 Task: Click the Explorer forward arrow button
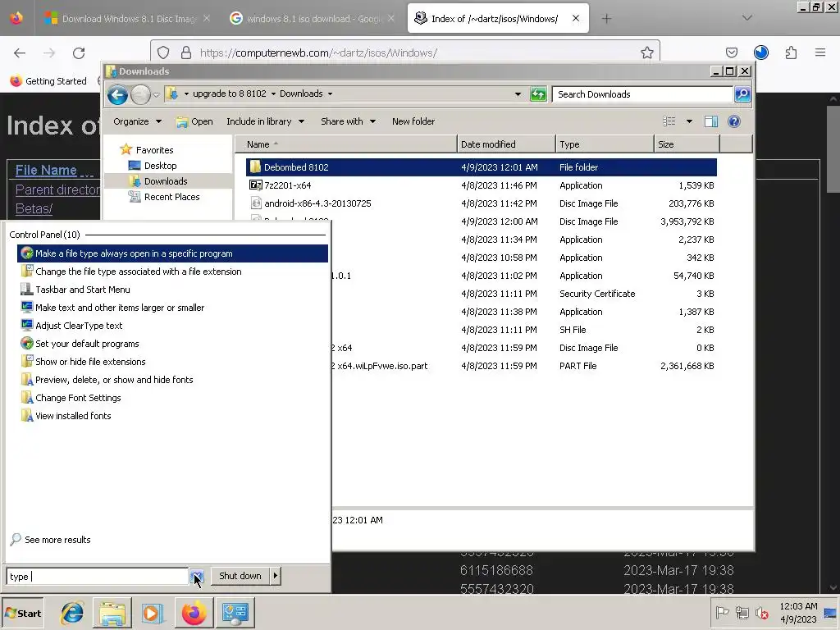(140, 95)
